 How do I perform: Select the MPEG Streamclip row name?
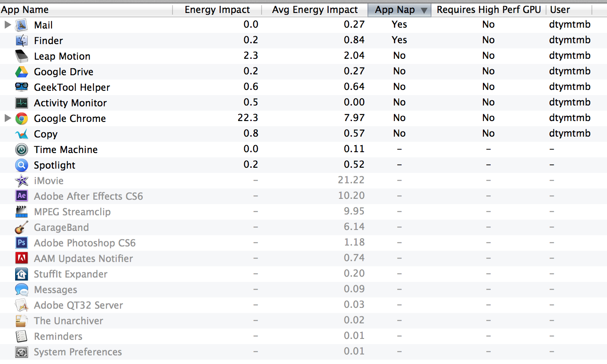[x=72, y=212]
